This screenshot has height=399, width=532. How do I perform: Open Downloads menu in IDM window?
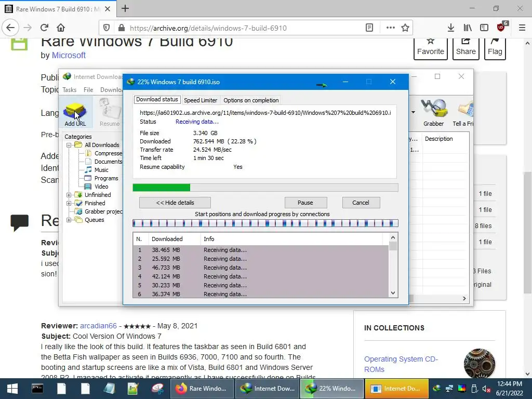point(111,89)
